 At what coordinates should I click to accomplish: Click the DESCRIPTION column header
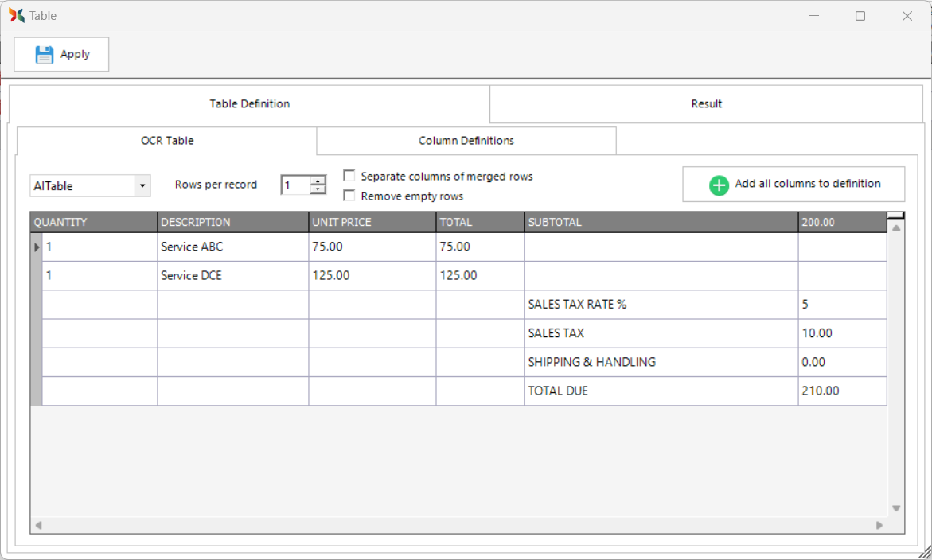pyautogui.click(x=232, y=222)
